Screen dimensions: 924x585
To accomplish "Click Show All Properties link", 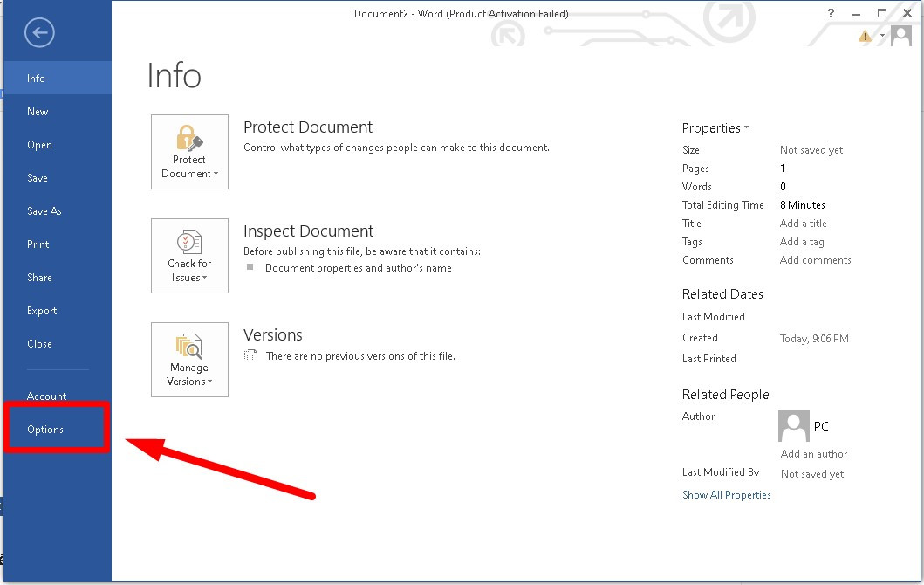I will 726,495.
